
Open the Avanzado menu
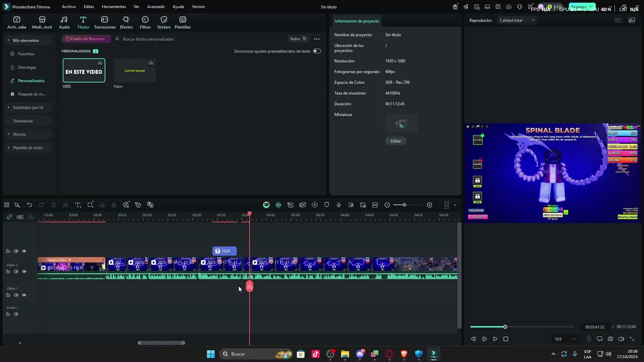pyautogui.click(x=156, y=7)
